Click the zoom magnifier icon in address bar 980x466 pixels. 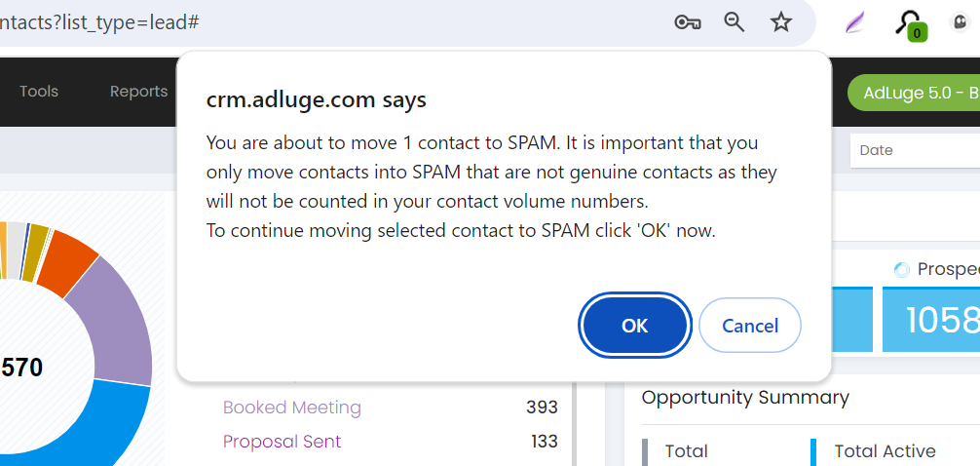pyautogui.click(x=735, y=22)
